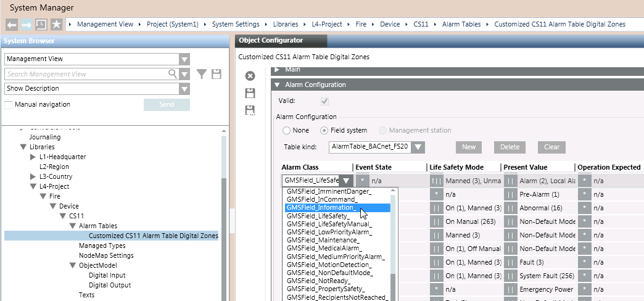The image size is (644, 301).
Task: Click the forward navigation arrow
Action: 27,25
